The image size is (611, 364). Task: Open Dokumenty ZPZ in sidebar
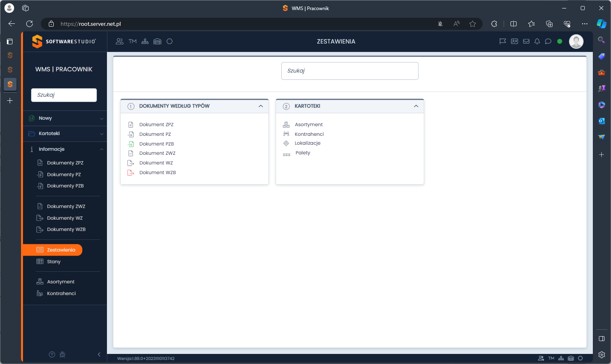[x=65, y=163]
